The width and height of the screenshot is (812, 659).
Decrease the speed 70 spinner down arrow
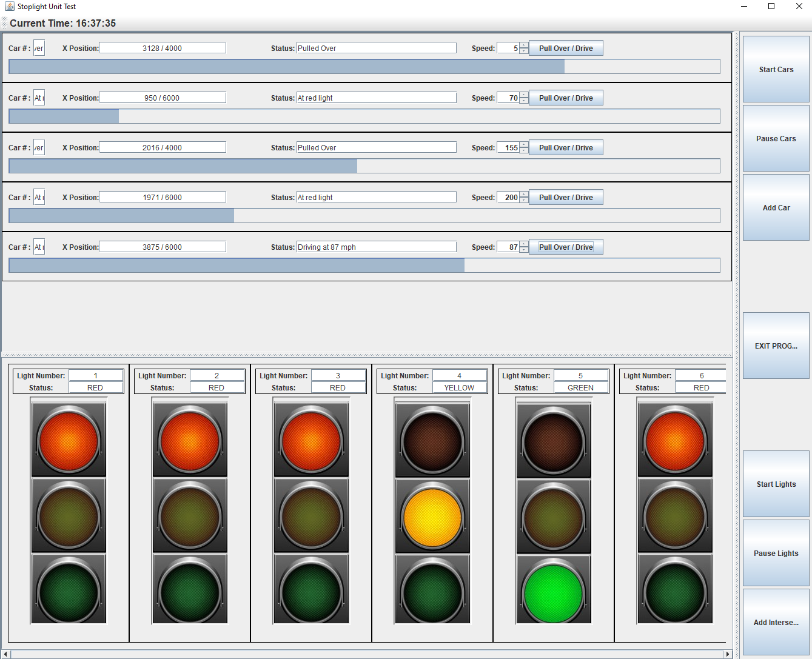pos(524,101)
